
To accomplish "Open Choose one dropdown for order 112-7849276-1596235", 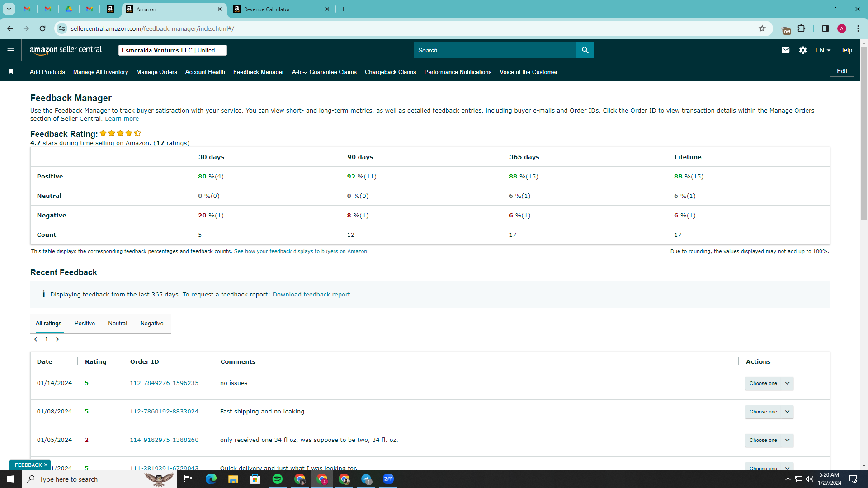I will coord(769,383).
